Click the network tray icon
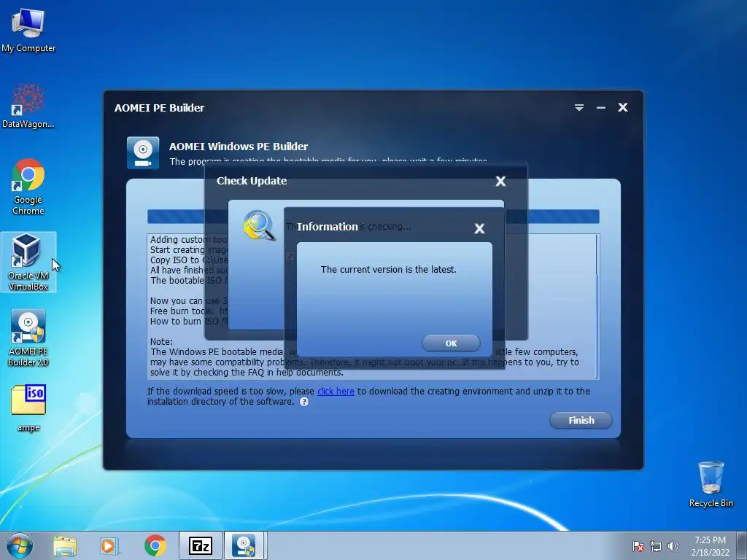Image resolution: width=747 pixels, height=560 pixels. click(x=656, y=546)
